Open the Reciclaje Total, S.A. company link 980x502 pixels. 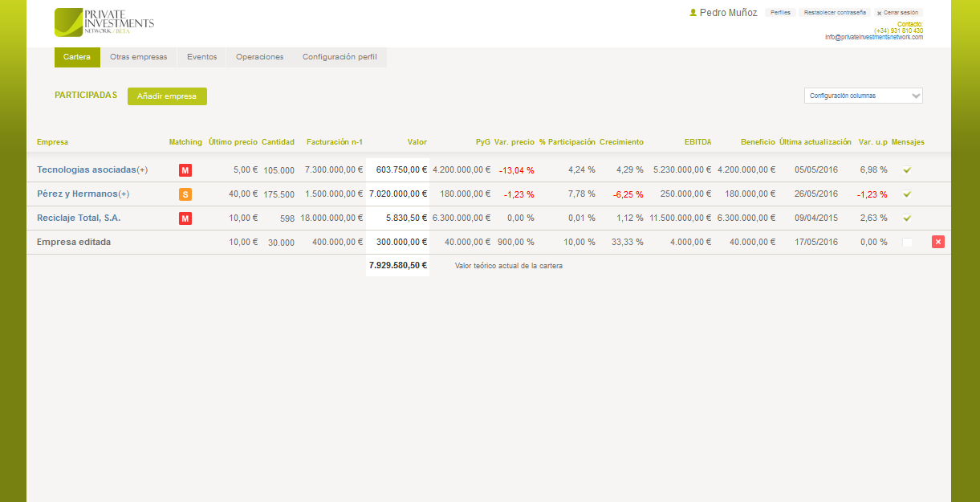click(79, 218)
